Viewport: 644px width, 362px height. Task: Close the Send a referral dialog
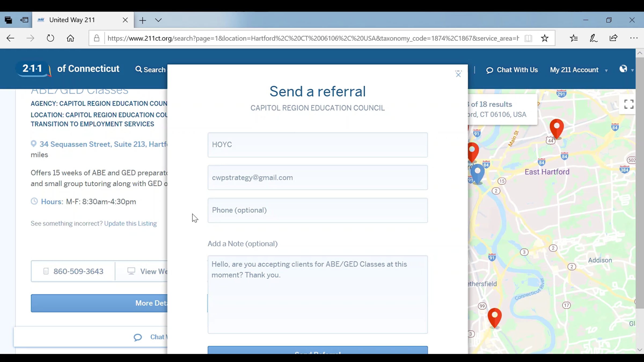[x=458, y=74]
